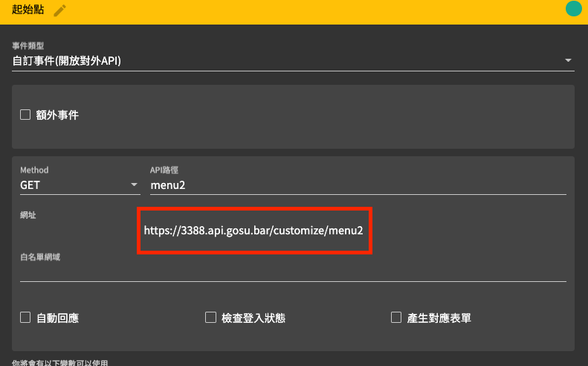Click the 網址 label
Viewport: 588px width, 366px height.
[x=28, y=215]
